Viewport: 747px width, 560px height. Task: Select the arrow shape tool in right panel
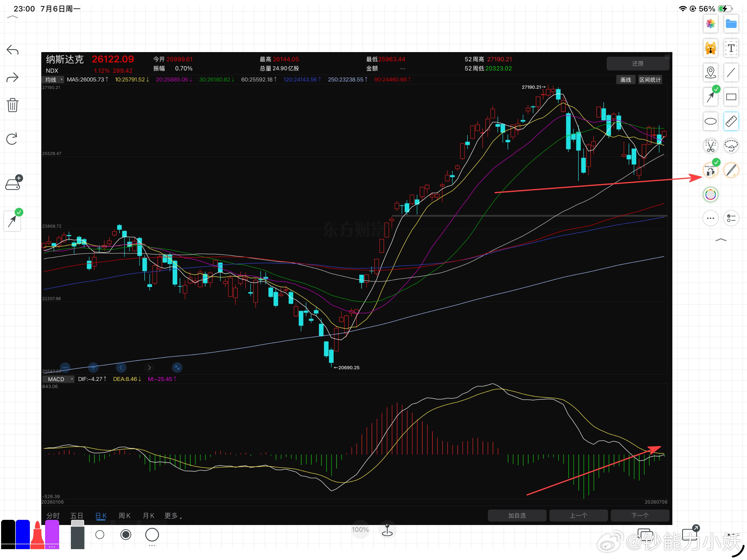(x=711, y=97)
